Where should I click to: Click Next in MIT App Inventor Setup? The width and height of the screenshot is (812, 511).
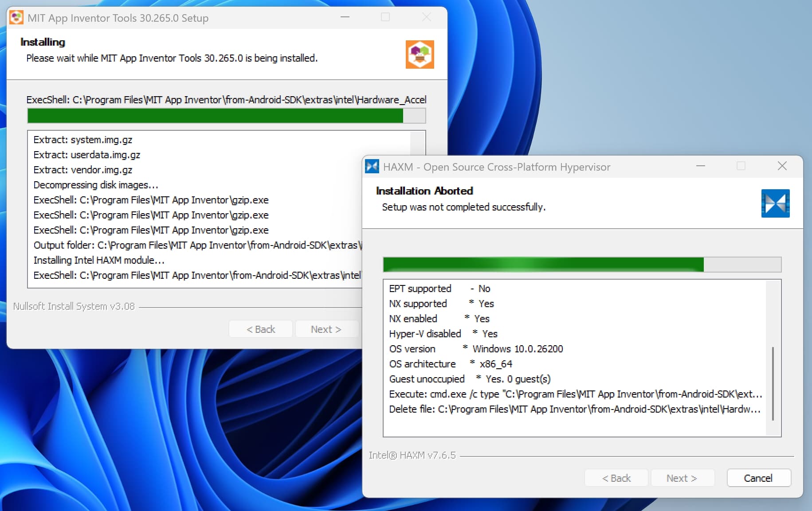point(326,329)
